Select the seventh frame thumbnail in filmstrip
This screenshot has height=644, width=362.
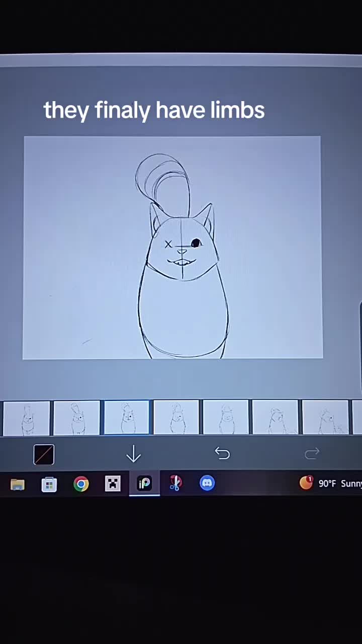pyautogui.click(x=325, y=417)
